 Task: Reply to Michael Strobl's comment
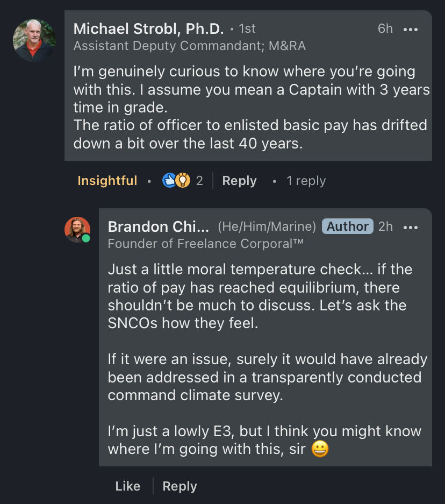[239, 181]
